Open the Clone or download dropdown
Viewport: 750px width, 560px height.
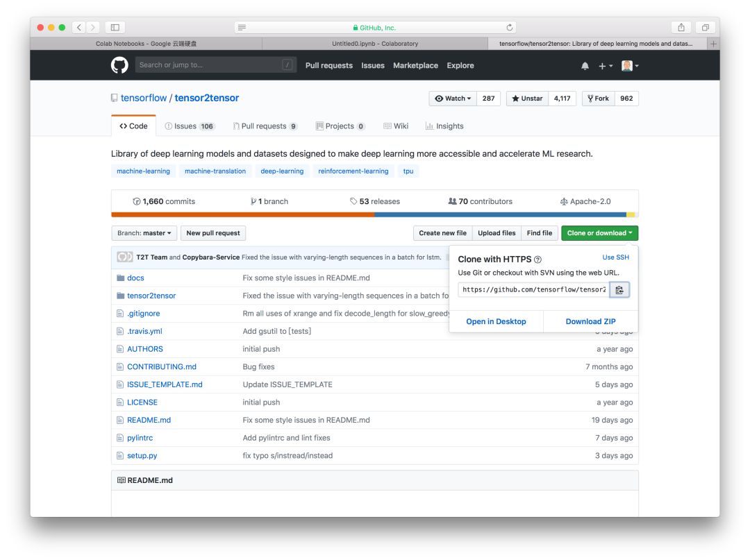coord(600,233)
